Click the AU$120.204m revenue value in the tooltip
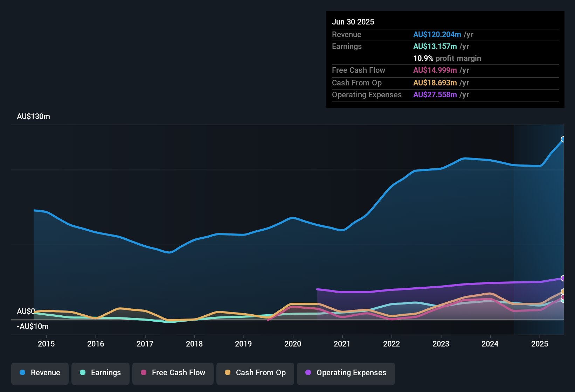 pos(437,34)
